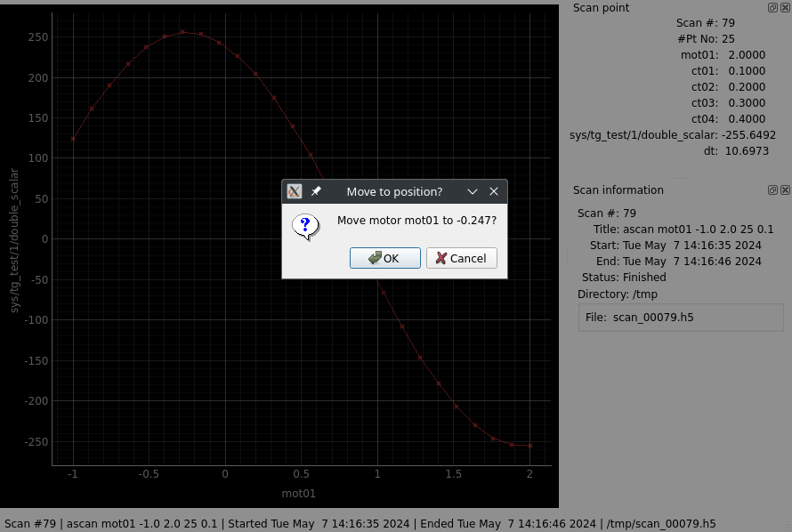Image resolution: width=792 pixels, height=532 pixels.
Task: Float the Scan point dock panel
Action: click(x=772, y=7)
